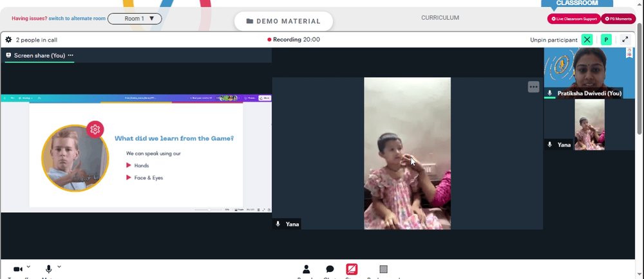Open Screen share three-dots menu
The height and width of the screenshot is (279, 644).
[x=71, y=55]
